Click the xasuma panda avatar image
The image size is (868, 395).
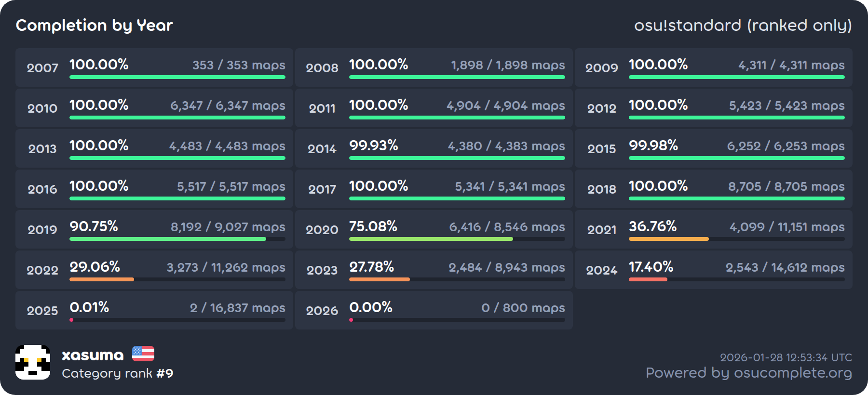tap(33, 362)
